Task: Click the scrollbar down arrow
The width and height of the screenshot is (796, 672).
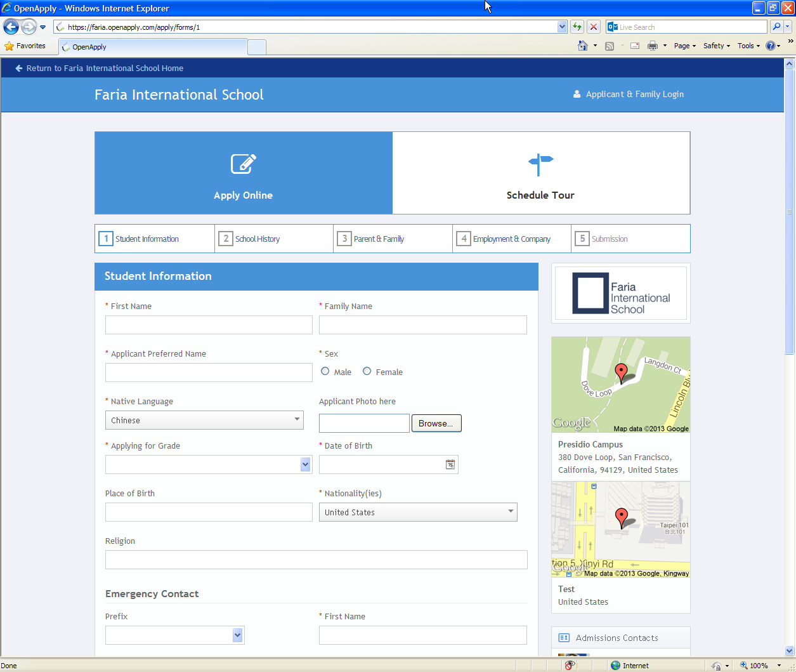Action: tap(790, 650)
